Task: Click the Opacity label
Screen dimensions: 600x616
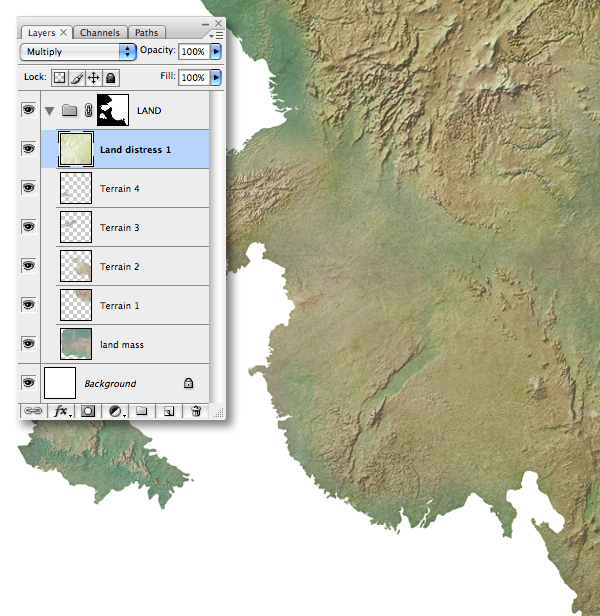Action: pos(158,50)
